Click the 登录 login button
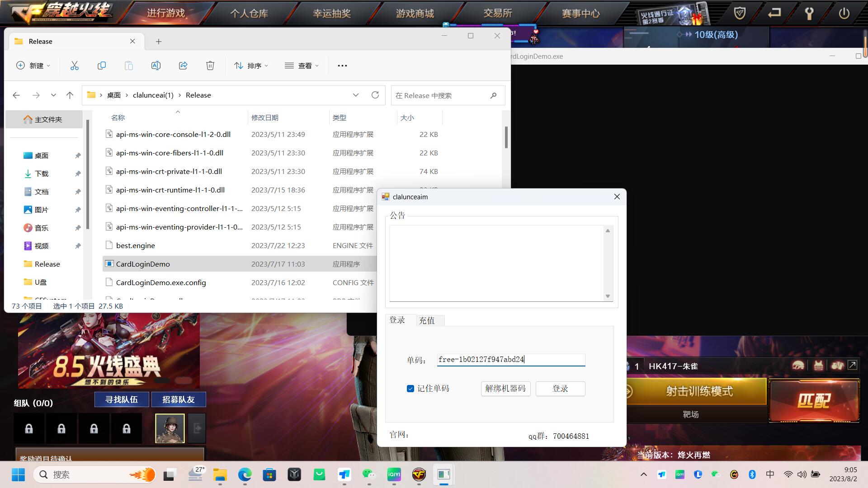Screen dimensions: 868x488 561,389
